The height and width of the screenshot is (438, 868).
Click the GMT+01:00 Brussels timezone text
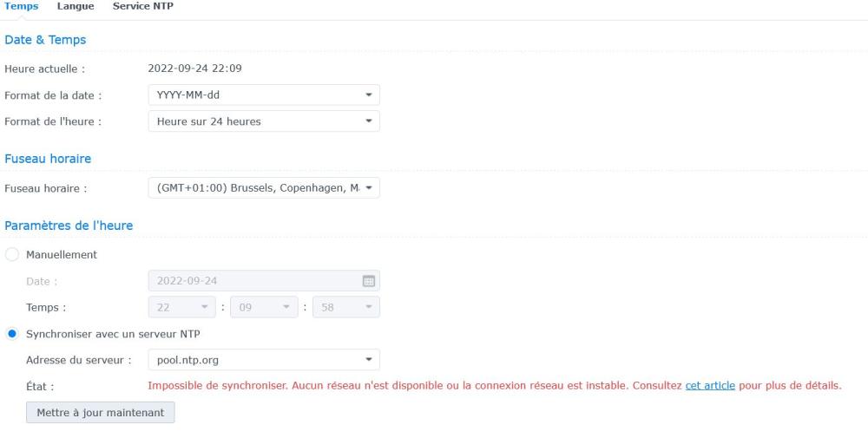pyautogui.click(x=256, y=188)
